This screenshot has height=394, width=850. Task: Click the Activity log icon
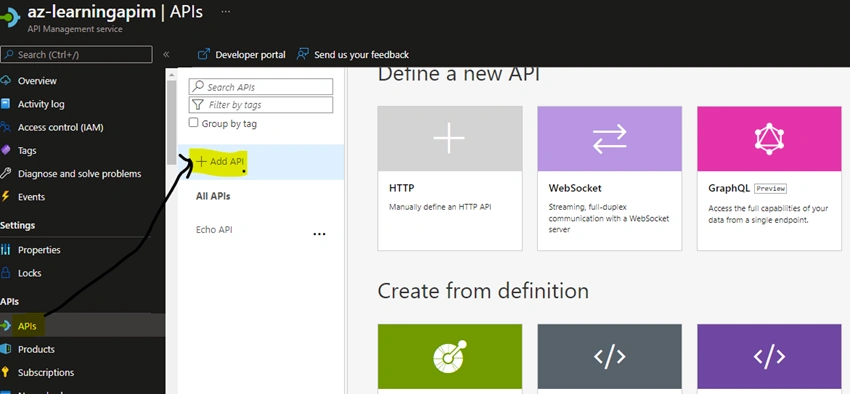[5, 104]
